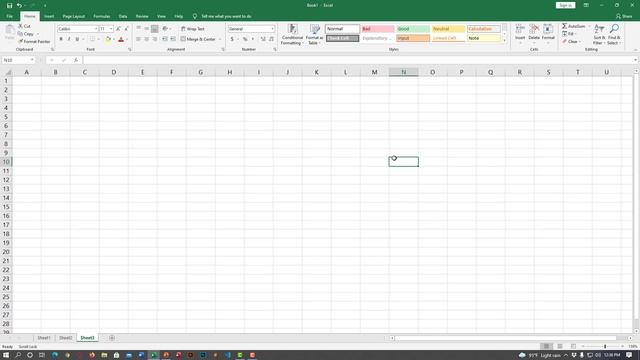The image size is (640, 360).
Task: Switch to the Insert ribbon tab
Action: (x=49, y=16)
